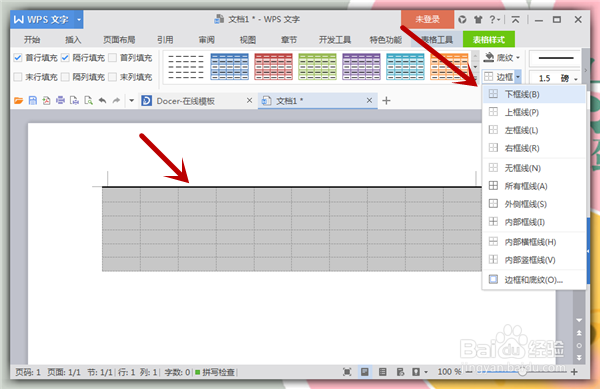Image resolution: width=600 pixels, height=389 pixels.
Task: Choose 无框线(N) from border menu
Action: (534, 168)
